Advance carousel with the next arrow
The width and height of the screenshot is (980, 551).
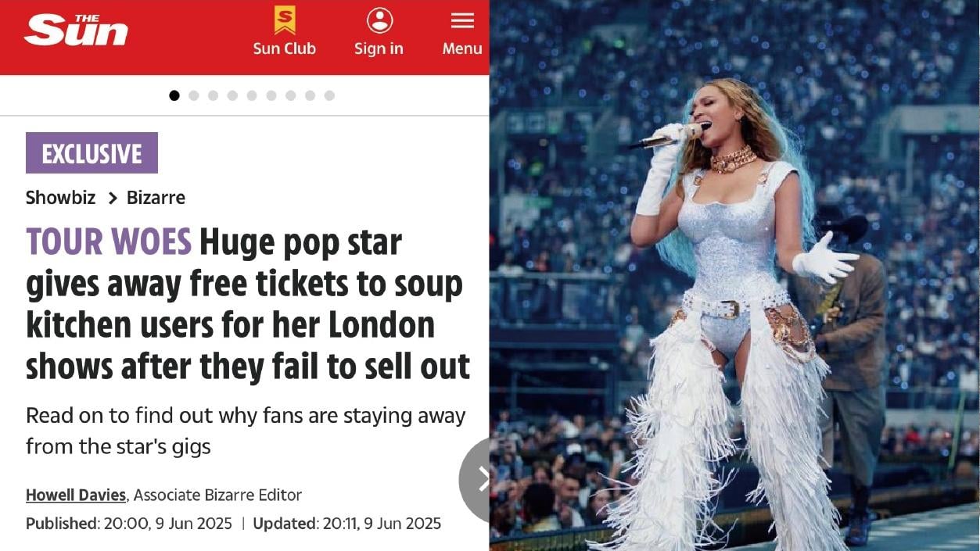476,479
